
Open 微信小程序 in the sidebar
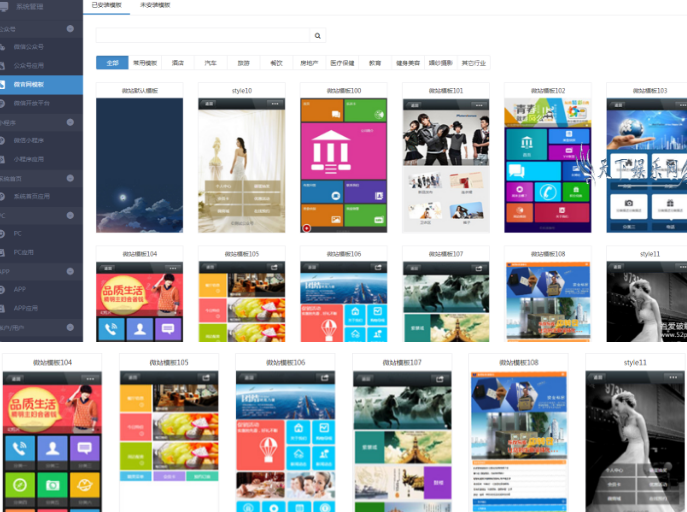point(28,141)
